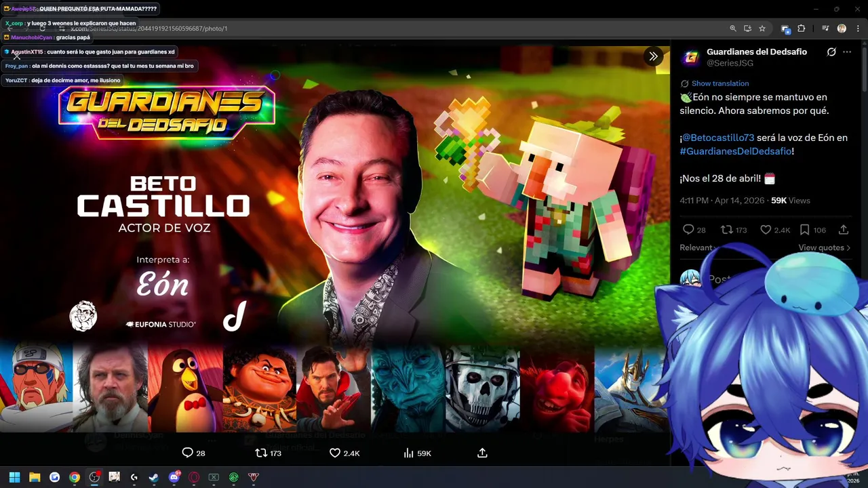The image size is (868, 488).
Task: Click the share icon under the photo
Action: [x=482, y=453]
